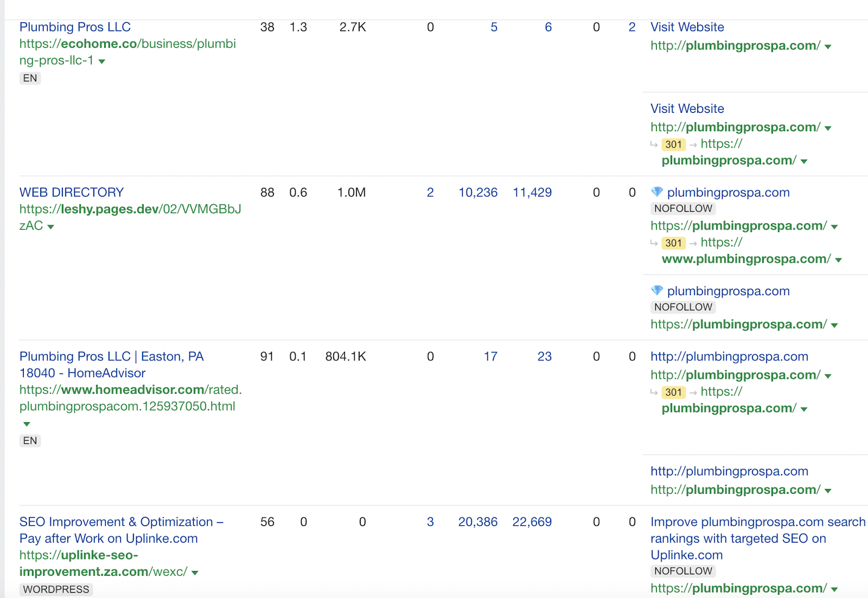868x598 pixels.
Task: Click the 1.0M value in the WEB DIRECTORY row
Action: 352,193
